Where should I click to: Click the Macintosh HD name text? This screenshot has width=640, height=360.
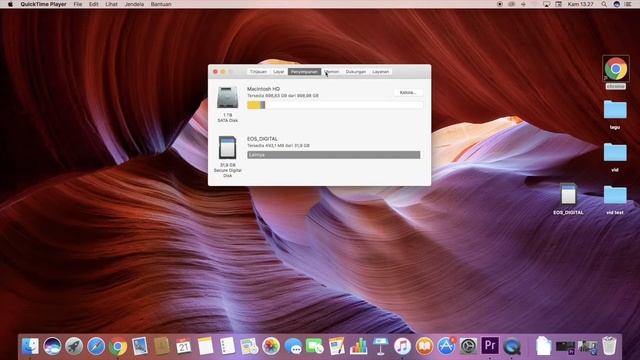[263, 89]
